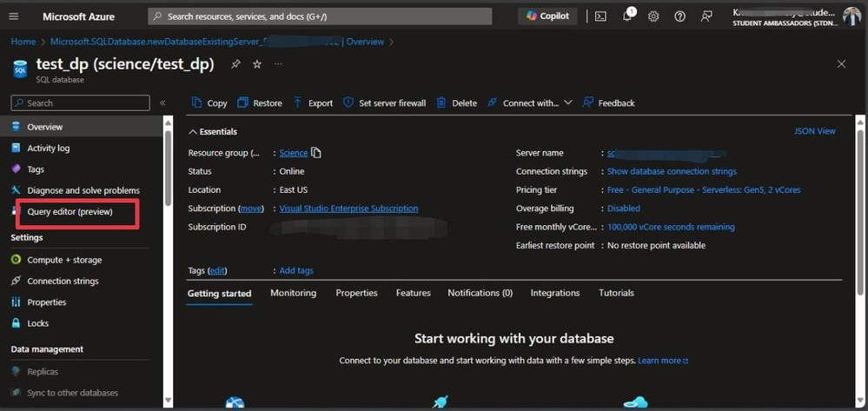The image size is (868, 411).
Task: Click the user account avatar
Action: coord(852,16)
